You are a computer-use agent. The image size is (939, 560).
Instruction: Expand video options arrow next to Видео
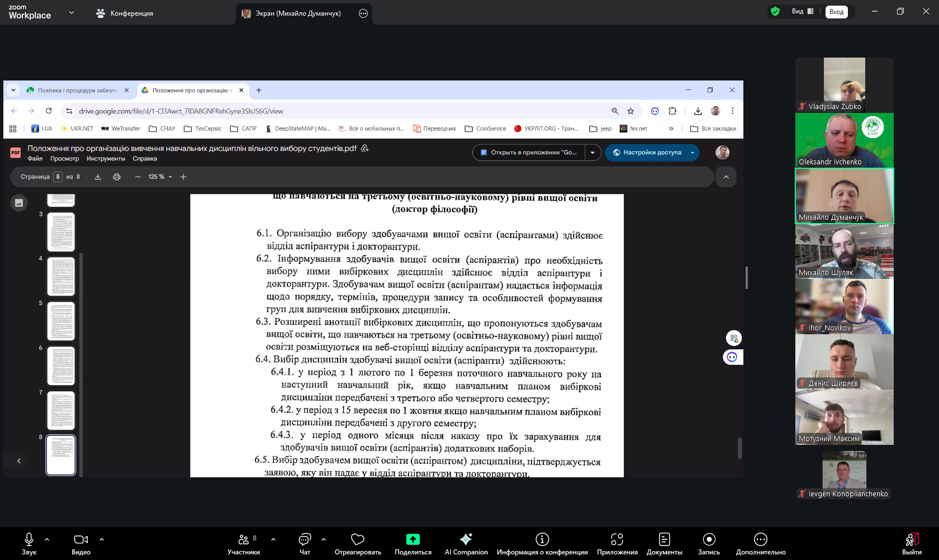tap(102, 539)
